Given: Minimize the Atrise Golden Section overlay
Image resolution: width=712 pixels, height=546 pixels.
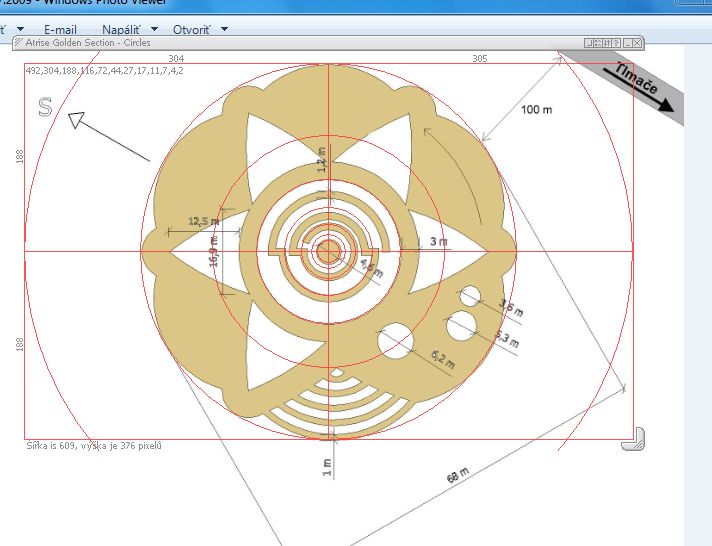Looking at the screenshot, I should pyautogui.click(x=627, y=43).
